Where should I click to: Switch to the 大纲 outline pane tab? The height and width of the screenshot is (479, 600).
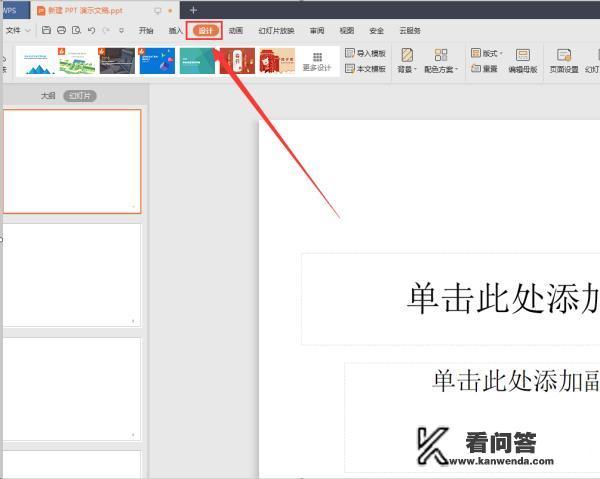(x=48, y=96)
